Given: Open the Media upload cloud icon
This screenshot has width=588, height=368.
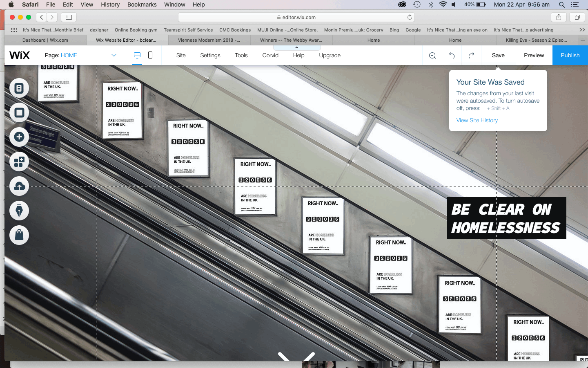Looking at the screenshot, I should (19, 186).
